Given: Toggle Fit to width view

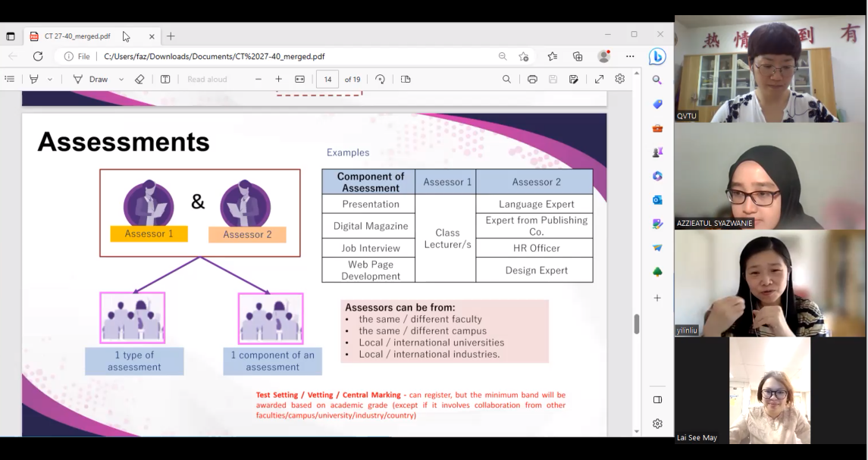Looking at the screenshot, I should pos(299,79).
